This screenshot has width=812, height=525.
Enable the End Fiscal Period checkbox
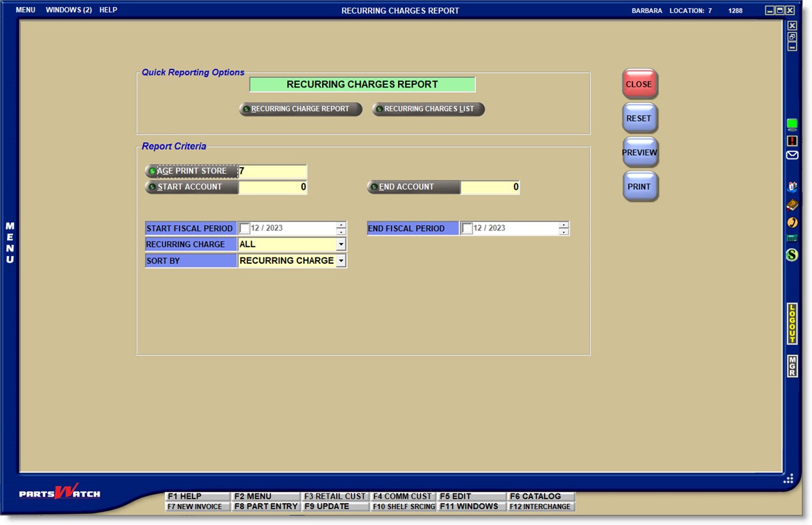[467, 228]
